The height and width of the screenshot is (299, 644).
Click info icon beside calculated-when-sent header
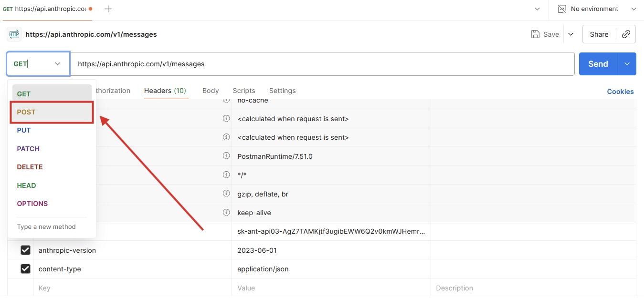point(226,118)
